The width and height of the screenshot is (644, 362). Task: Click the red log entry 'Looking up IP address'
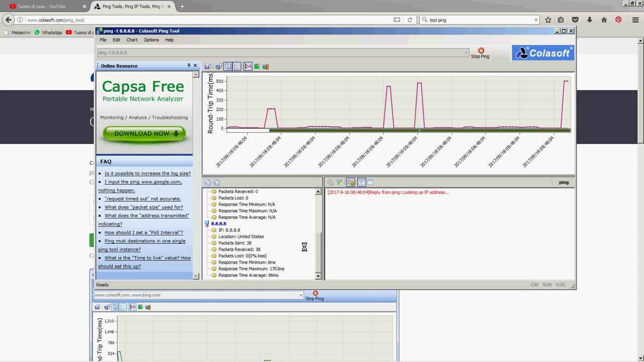click(x=388, y=192)
